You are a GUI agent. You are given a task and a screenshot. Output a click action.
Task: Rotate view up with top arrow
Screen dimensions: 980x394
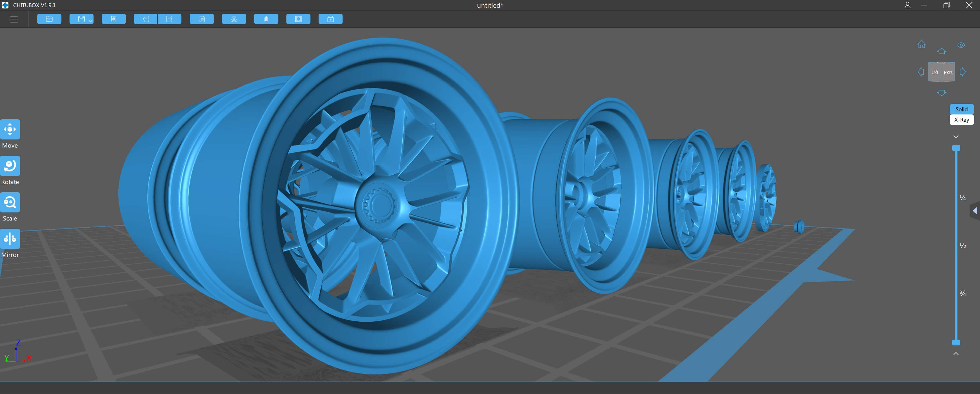[942, 51]
